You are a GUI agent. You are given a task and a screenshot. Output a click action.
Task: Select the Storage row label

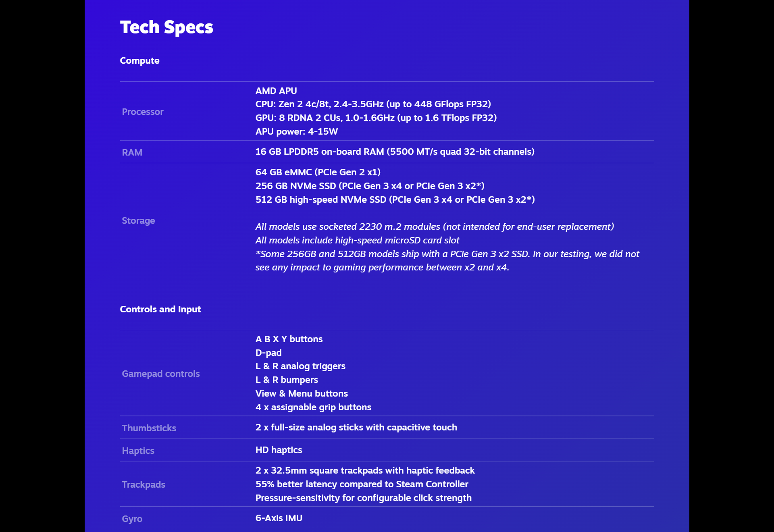click(x=138, y=221)
